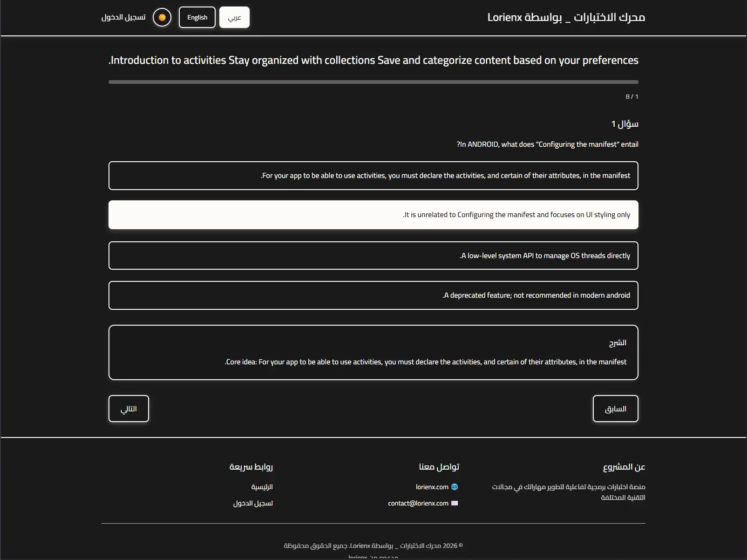Toggle the sun theme icon in the header
The height and width of the screenshot is (560, 747).
point(162,17)
